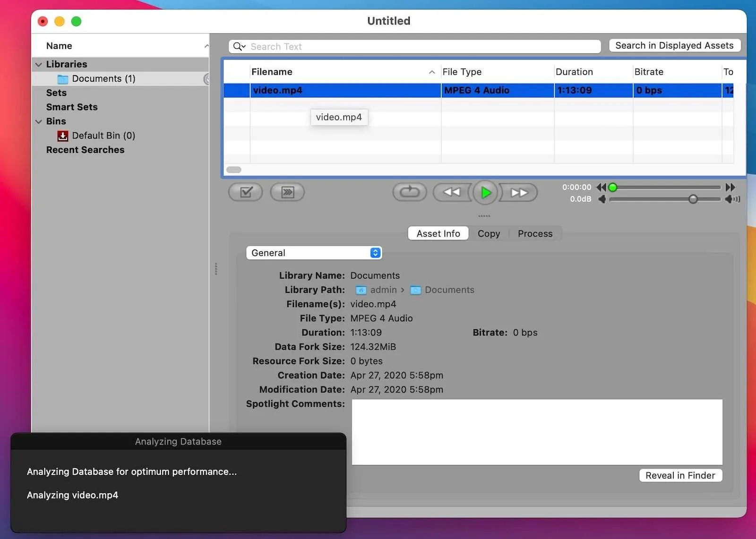
Task: Click the Default Bin download icon
Action: pyautogui.click(x=63, y=136)
